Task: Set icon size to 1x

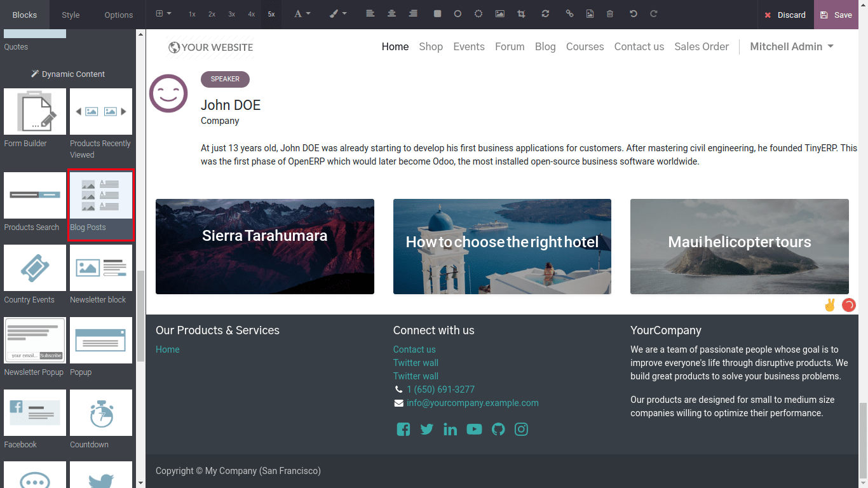Action: point(192,14)
